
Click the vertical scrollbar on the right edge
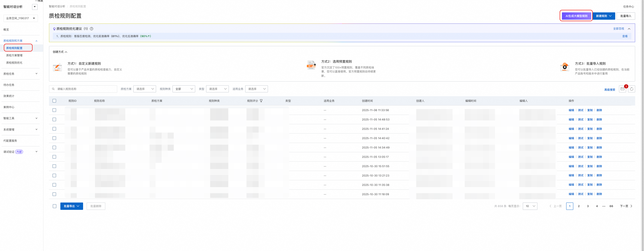point(642,125)
